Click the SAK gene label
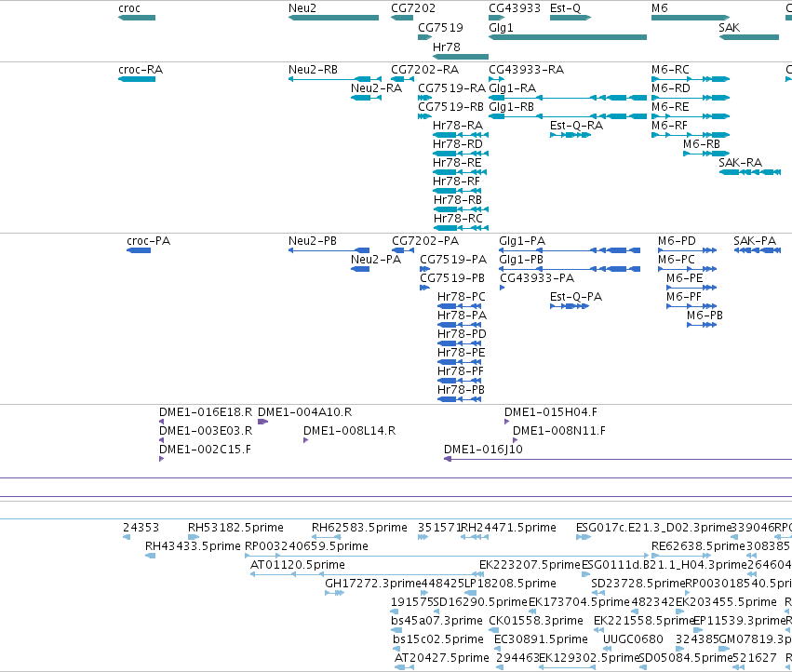 point(729,27)
